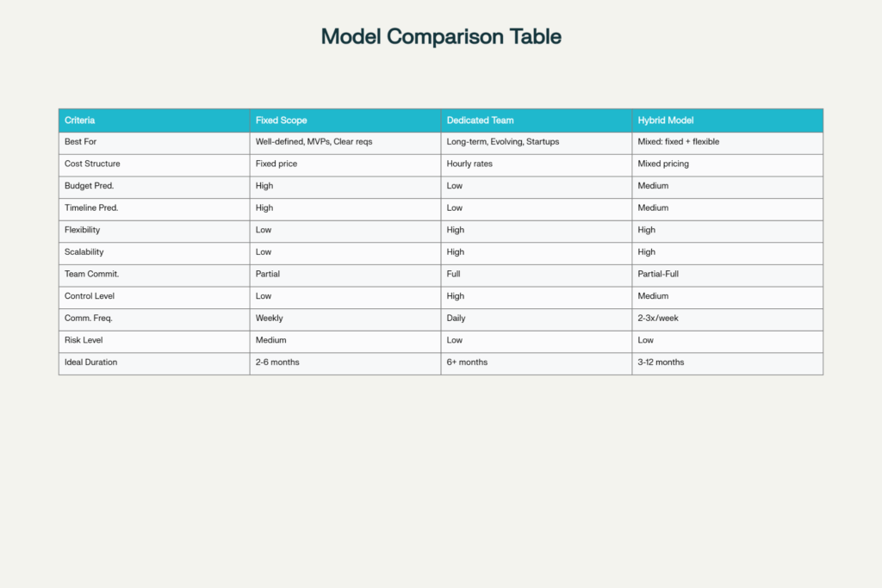Click the 'Fixed Scope' column header
This screenshot has height=588, width=882.
tap(281, 121)
